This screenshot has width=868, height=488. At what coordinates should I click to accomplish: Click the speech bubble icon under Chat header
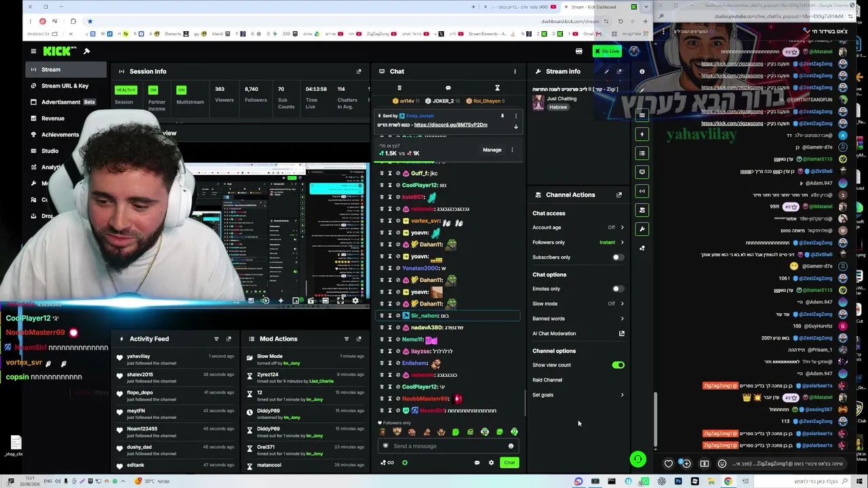pos(448,88)
